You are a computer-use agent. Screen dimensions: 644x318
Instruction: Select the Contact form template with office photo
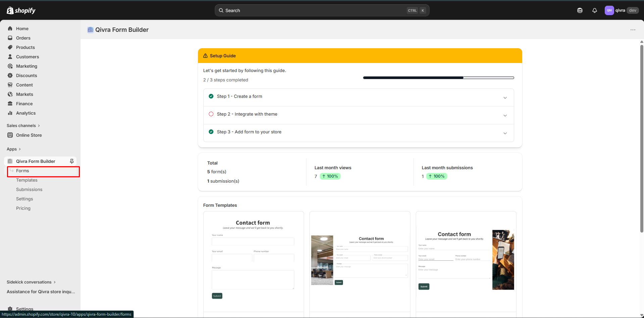(360, 261)
